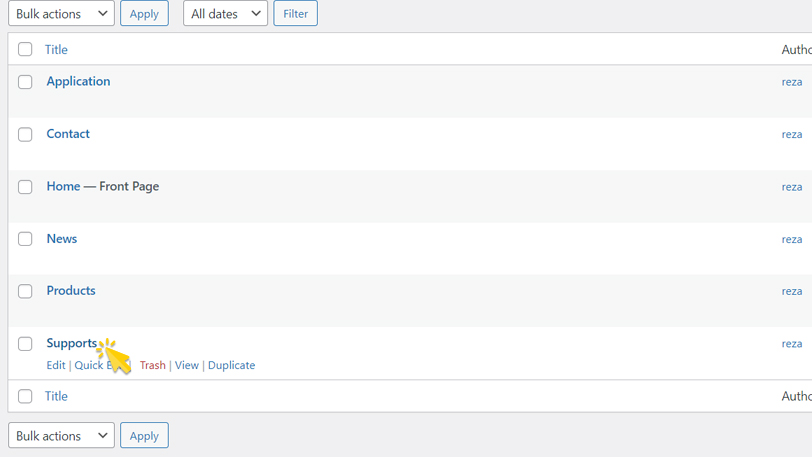This screenshot has height=457, width=812.
Task: Open the Contact page title link
Action: pyautogui.click(x=68, y=133)
